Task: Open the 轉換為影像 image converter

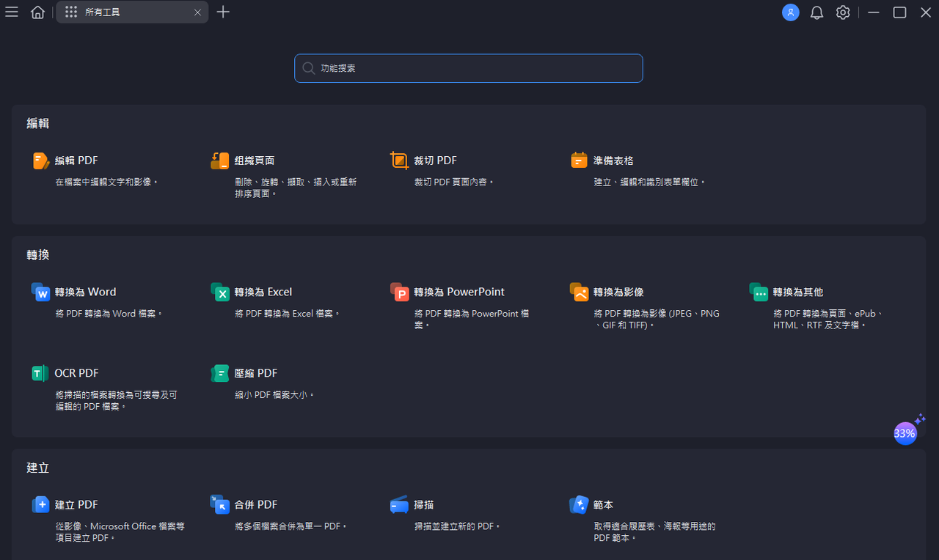Action: pyautogui.click(x=616, y=291)
